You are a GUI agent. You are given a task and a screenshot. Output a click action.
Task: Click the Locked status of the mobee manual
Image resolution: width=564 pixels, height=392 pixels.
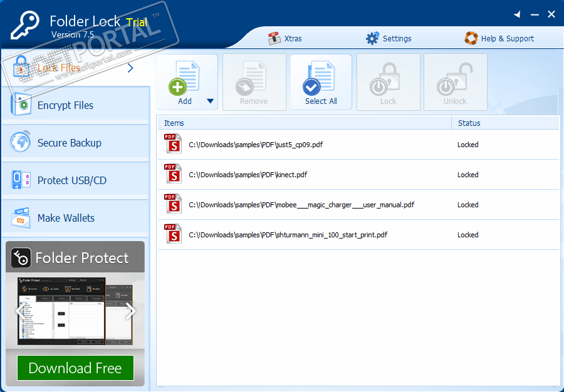pyautogui.click(x=467, y=204)
